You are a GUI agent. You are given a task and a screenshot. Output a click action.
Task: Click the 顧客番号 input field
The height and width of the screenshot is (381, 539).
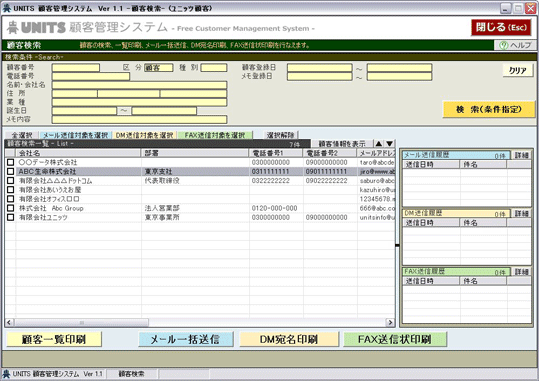pyautogui.click(x=76, y=68)
